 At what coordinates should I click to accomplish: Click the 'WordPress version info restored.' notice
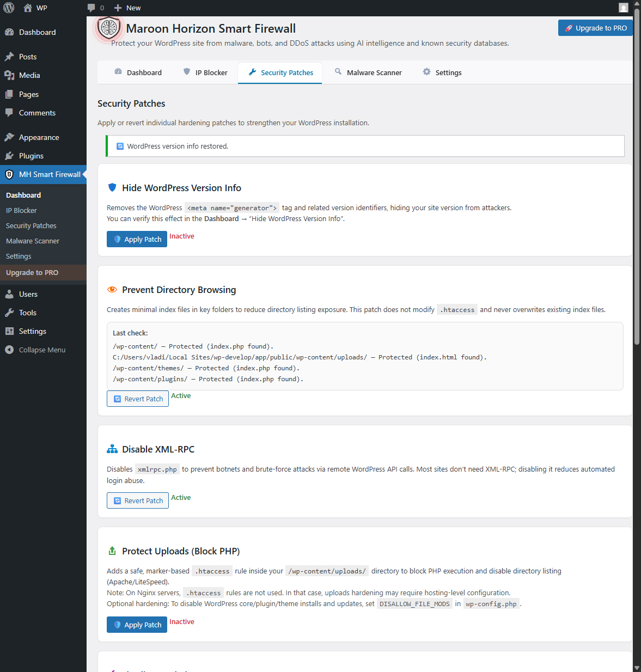click(365, 146)
